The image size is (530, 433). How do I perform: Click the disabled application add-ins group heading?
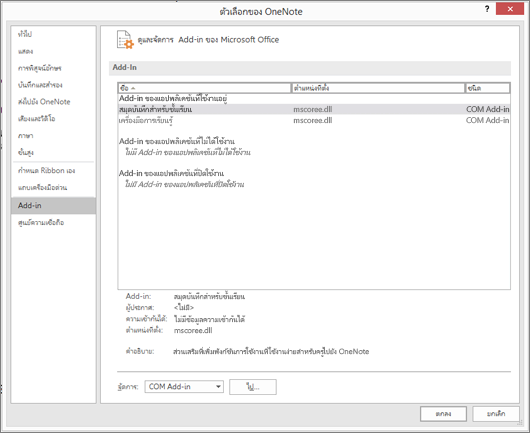[x=171, y=173]
